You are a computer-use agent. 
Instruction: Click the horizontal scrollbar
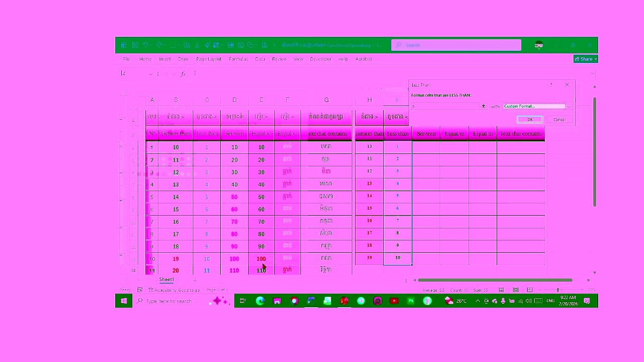(x=495, y=280)
